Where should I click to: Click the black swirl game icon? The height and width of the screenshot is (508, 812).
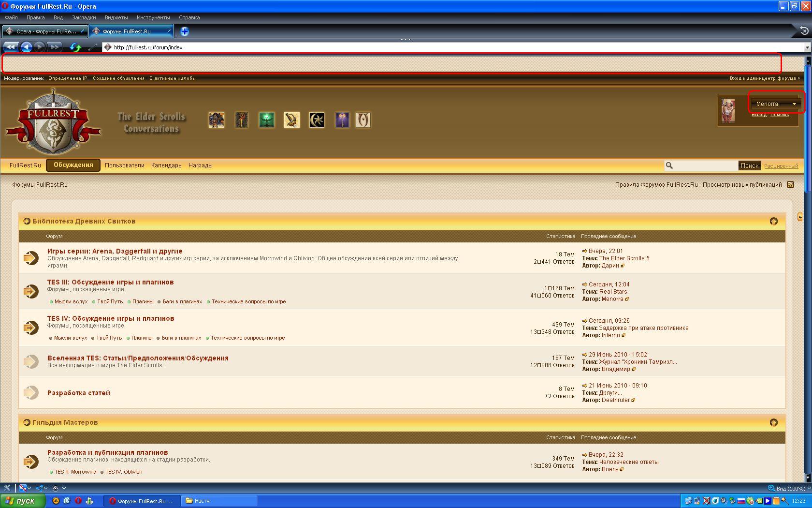317,120
